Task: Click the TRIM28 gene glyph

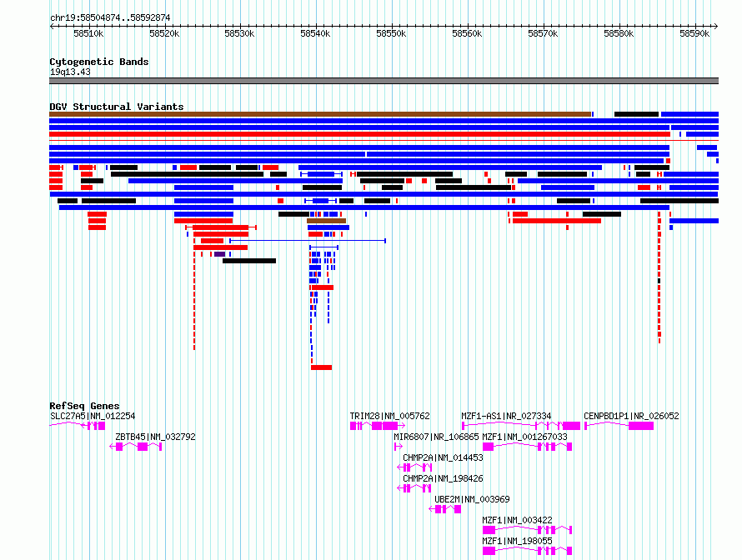Action: point(378,426)
